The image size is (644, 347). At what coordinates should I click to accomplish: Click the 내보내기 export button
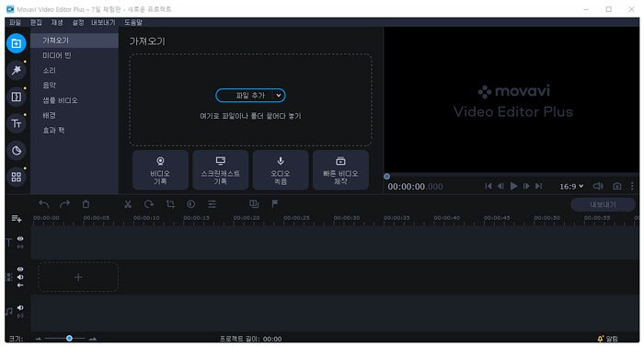click(x=603, y=204)
